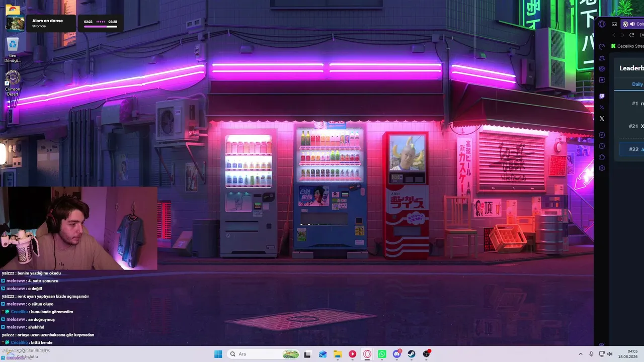Open Outlook from the taskbar
Screen dimensions: 644x362
click(323, 354)
